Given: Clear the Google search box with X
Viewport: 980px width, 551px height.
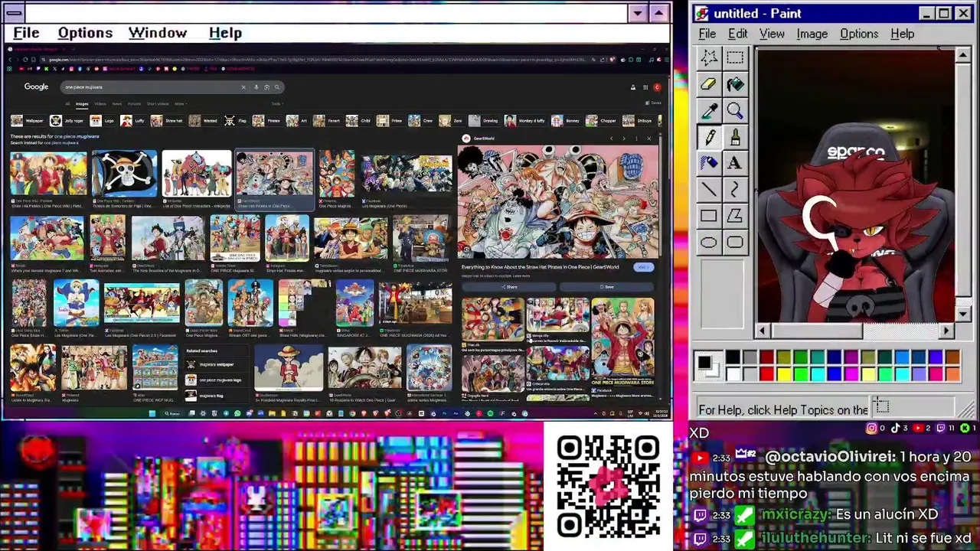Looking at the screenshot, I should (x=243, y=86).
